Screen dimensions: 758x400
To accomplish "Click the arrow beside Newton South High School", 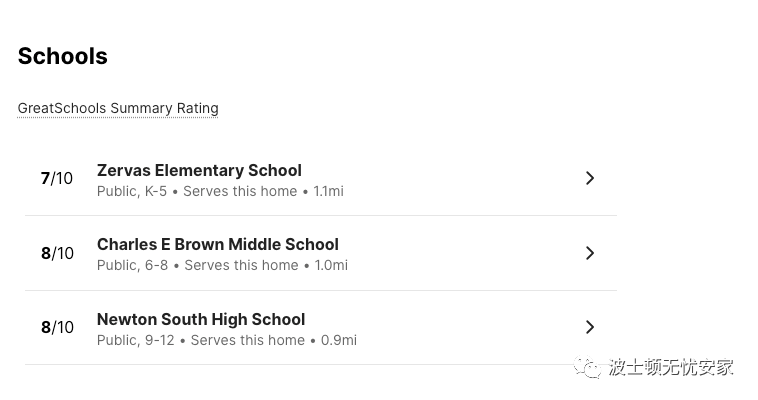I will pos(590,327).
